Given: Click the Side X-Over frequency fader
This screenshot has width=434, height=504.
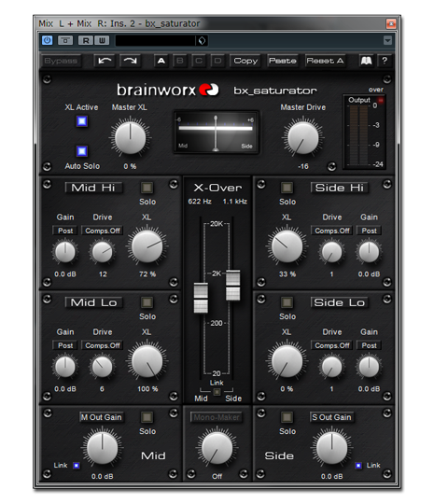Looking at the screenshot, I should tap(232, 286).
